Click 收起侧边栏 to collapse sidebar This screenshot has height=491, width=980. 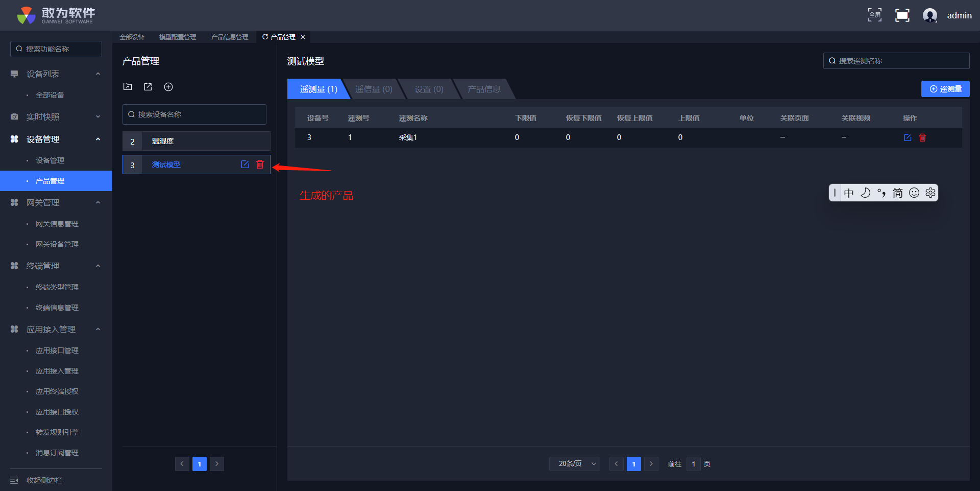[44, 480]
